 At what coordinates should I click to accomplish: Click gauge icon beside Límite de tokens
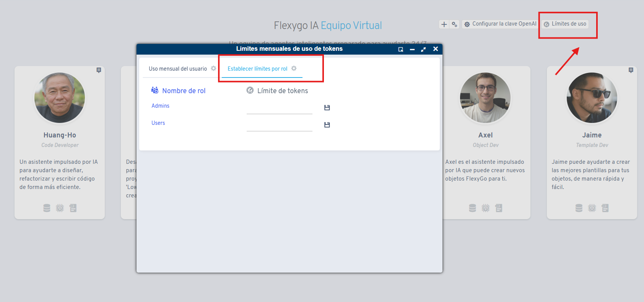click(x=250, y=90)
